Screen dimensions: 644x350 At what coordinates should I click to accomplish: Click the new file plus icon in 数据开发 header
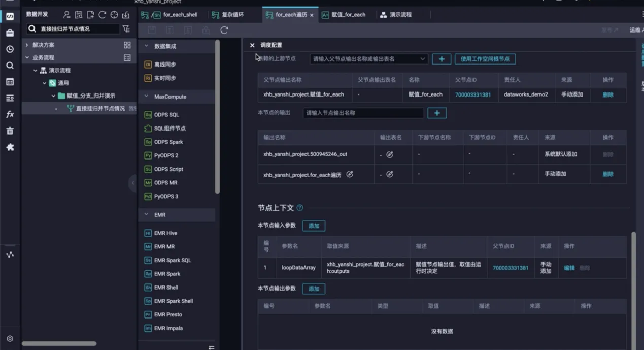90,15
